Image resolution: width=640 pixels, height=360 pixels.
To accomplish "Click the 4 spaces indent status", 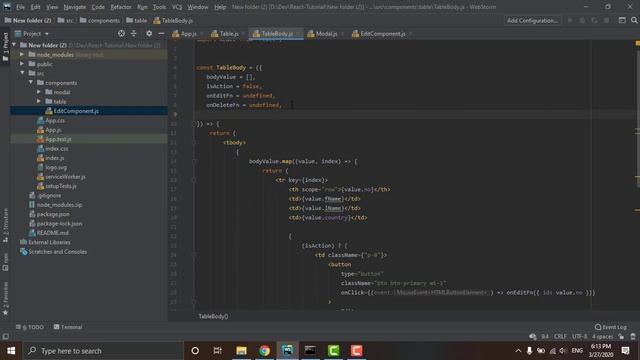I will click(x=602, y=337).
